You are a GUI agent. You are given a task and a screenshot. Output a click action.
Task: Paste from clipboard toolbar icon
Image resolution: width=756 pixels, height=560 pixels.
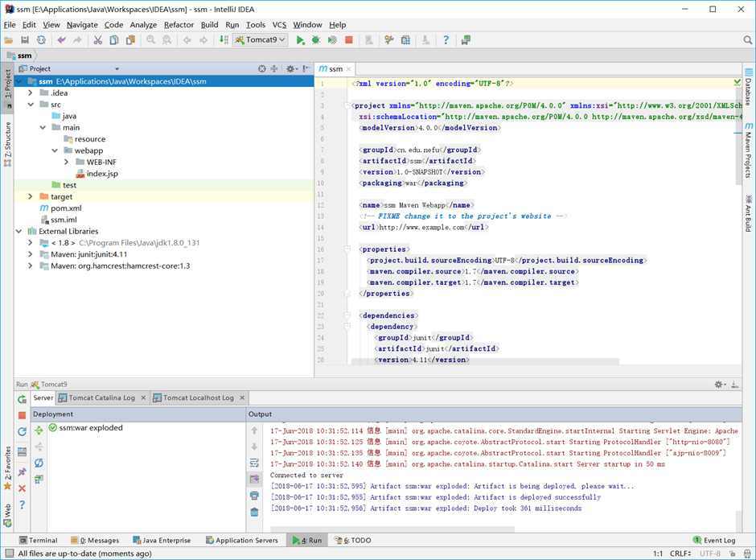[130, 40]
